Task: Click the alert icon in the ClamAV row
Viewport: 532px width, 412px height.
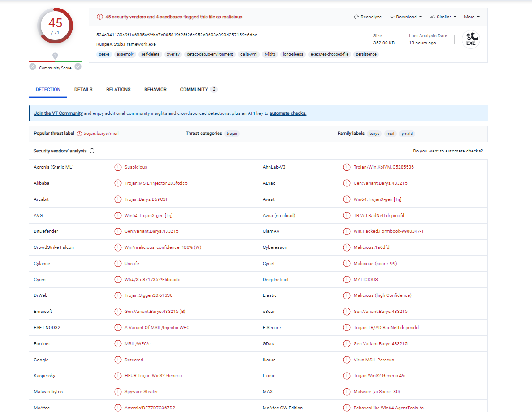Action: 347,231
